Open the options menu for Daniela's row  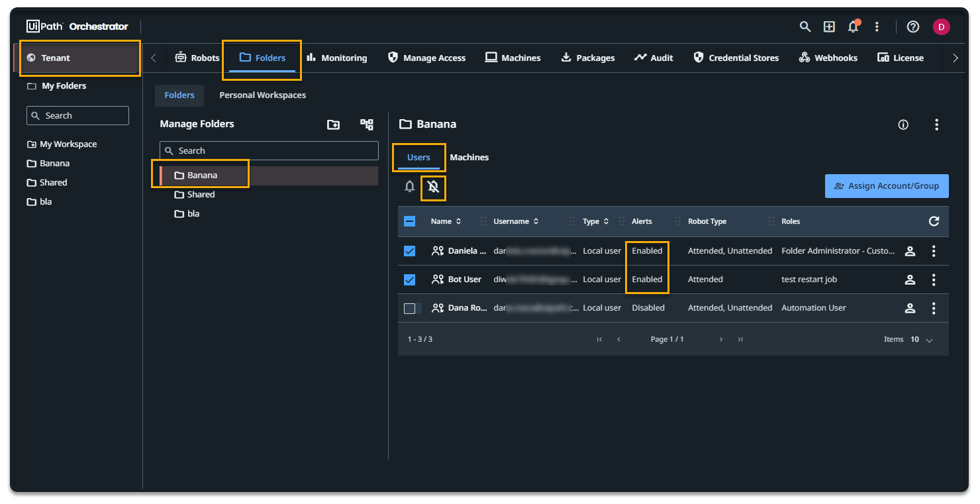click(x=934, y=251)
